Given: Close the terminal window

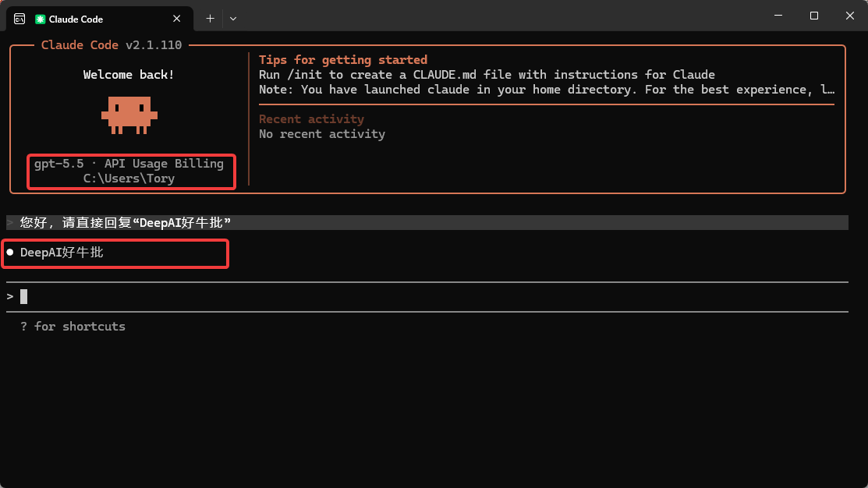Looking at the screenshot, I should (x=850, y=16).
